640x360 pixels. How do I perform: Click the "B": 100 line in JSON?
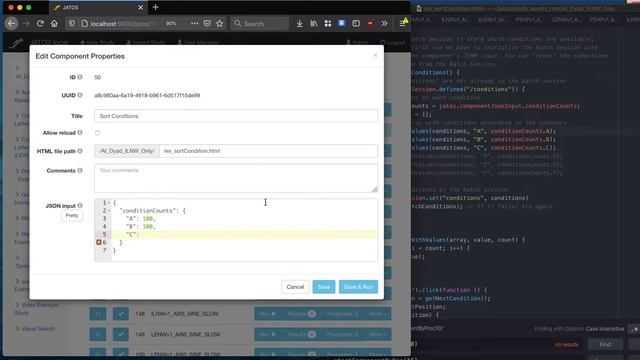click(141, 227)
